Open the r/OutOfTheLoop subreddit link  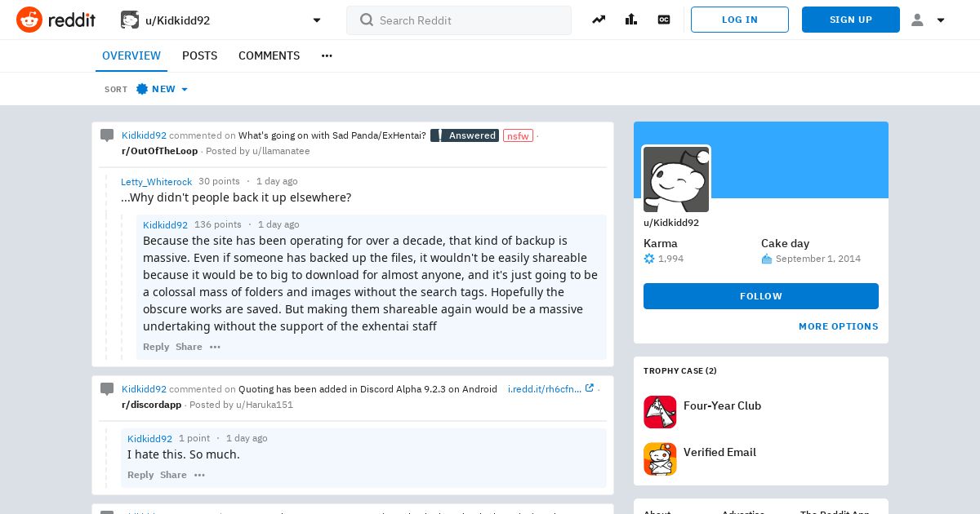[x=160, y=151]
